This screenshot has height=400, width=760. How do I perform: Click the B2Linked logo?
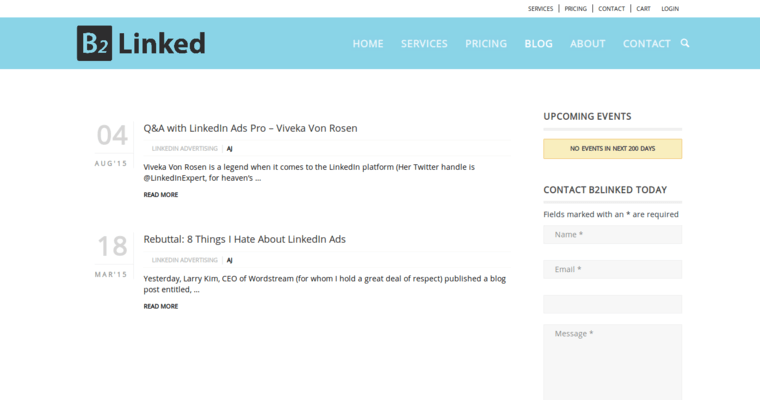[x=141, y=43]
